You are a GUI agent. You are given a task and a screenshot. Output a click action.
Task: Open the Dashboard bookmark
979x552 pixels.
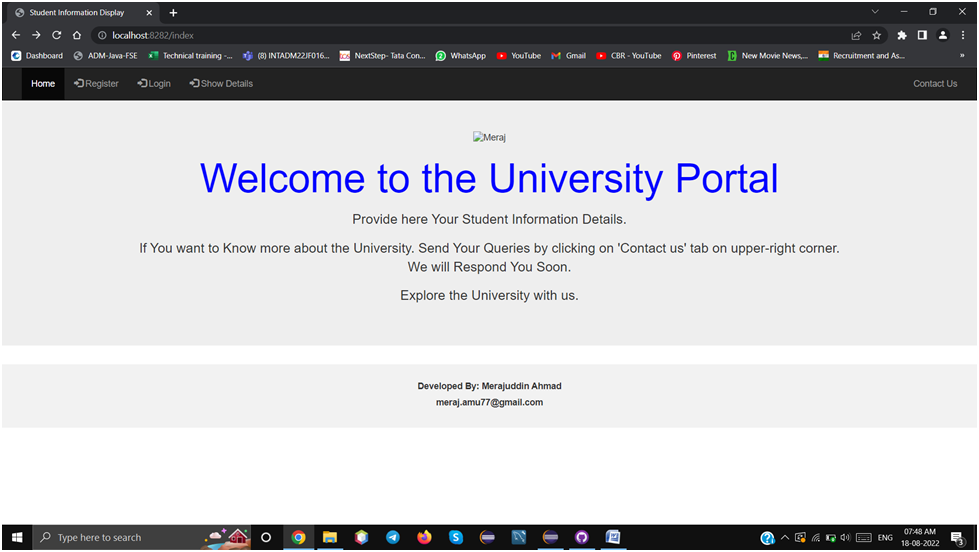point(37,56)
